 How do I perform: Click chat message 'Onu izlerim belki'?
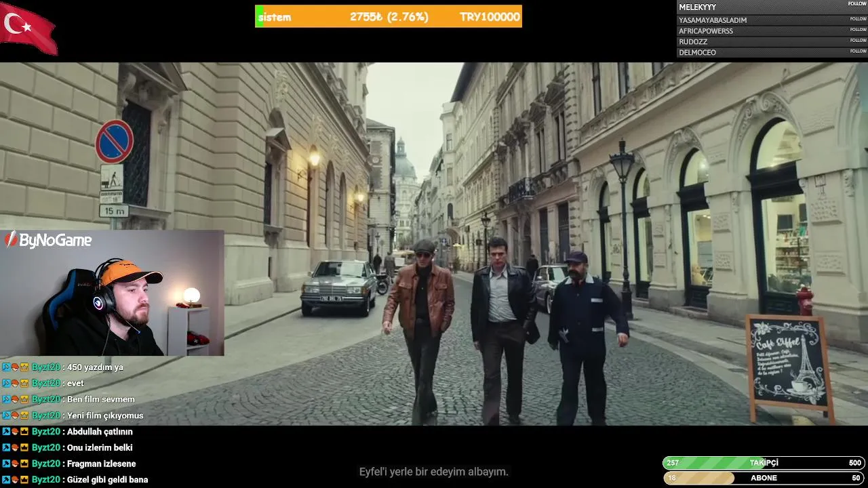click(100, 448)
